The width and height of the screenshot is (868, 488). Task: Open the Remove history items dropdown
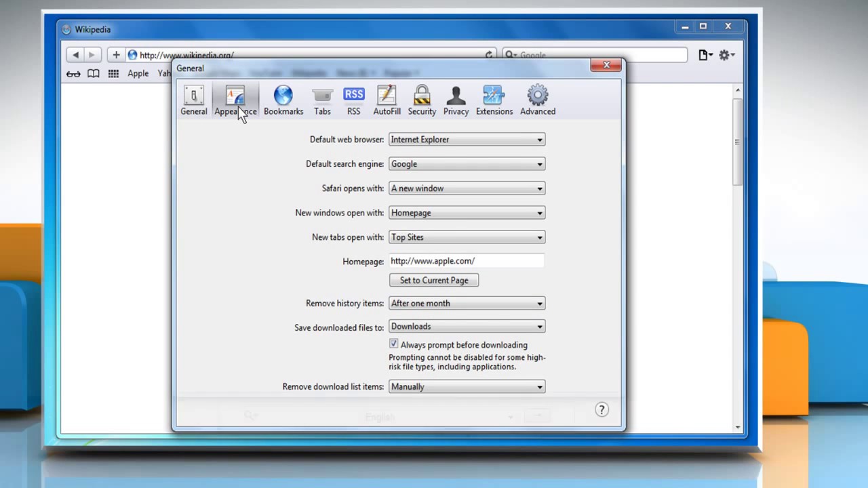(x=467, y=303)
